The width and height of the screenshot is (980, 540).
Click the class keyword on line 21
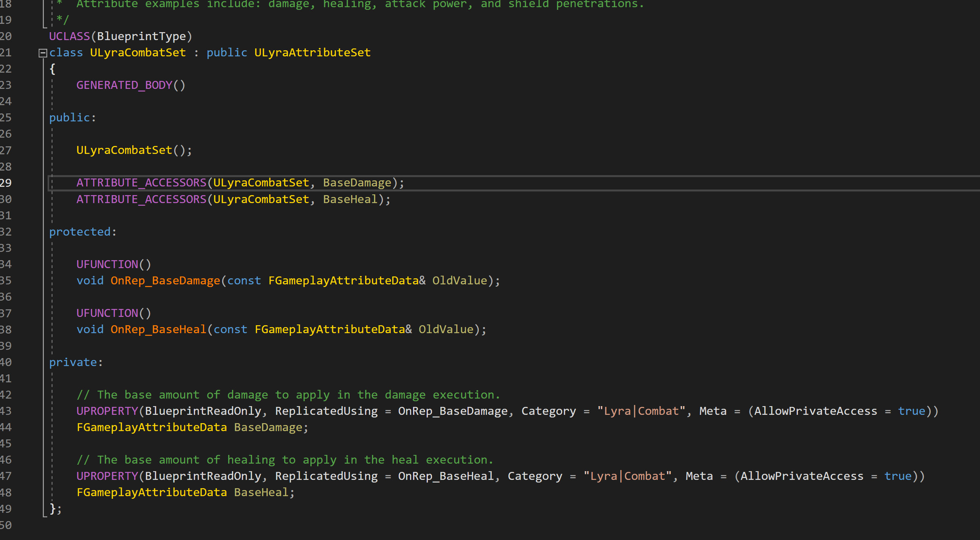pyautogui.click(x=66, y=53)
